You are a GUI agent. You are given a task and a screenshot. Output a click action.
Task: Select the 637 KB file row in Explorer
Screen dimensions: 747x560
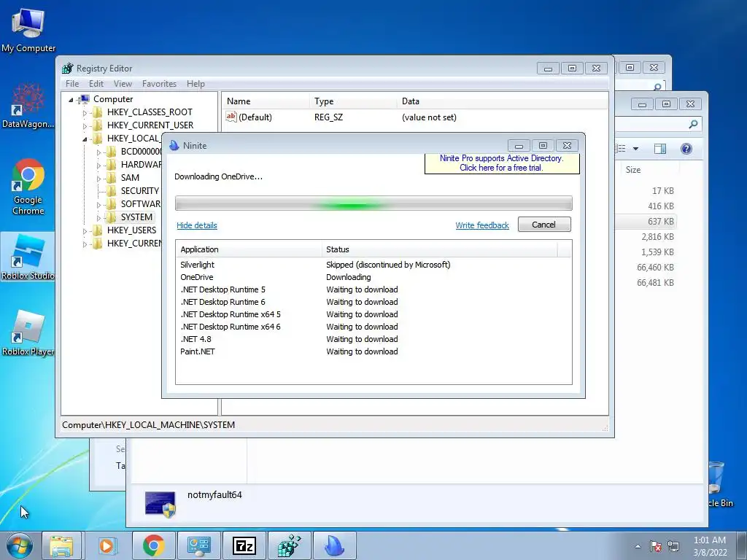point(646,222)
